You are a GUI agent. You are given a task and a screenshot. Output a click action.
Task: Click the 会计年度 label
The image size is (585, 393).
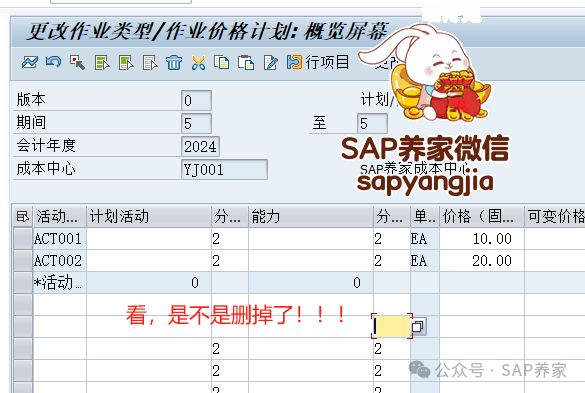tap(46, 146)
